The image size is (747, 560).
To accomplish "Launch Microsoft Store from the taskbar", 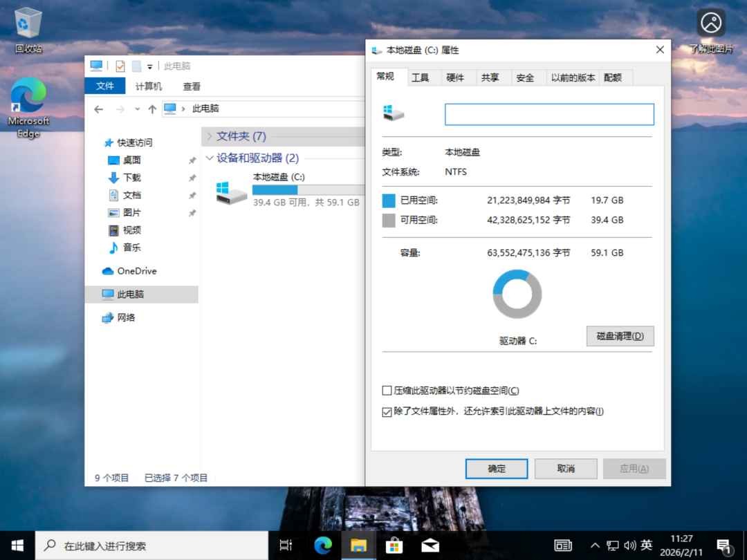I will [x=394, y=545].
